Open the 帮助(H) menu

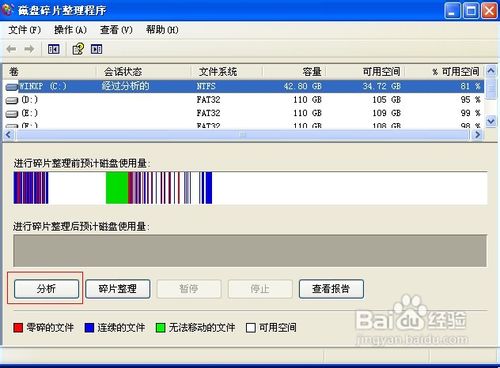tap(162, 30)
